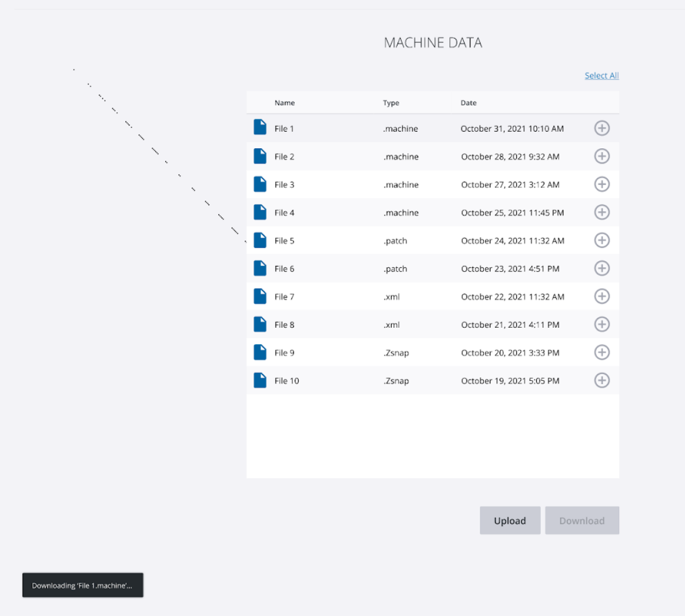Click the plus icon next to File 6
The image size is (685, 616).
(602, 268)
